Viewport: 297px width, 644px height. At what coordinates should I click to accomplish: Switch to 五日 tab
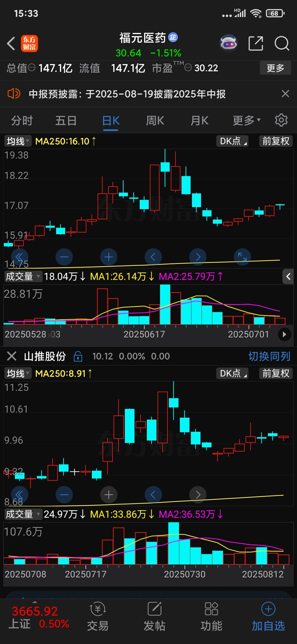click(66, 121)
